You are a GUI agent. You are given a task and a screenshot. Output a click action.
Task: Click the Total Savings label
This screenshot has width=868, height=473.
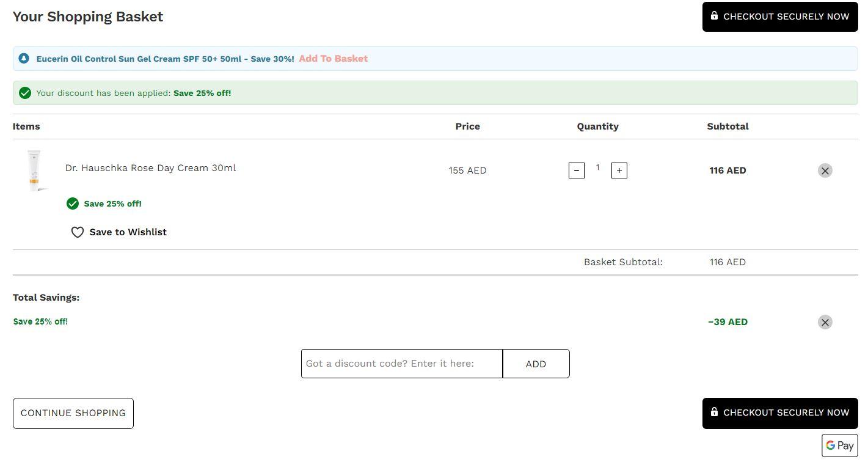[46, 298]
